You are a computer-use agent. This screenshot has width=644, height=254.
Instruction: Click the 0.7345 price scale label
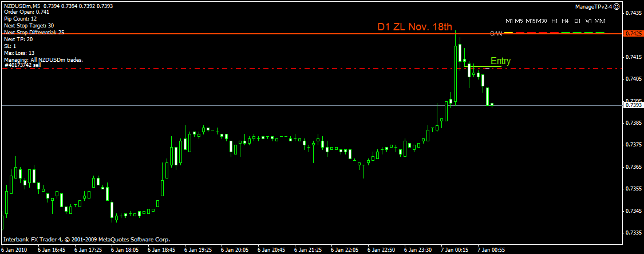(x=633, y=211)
